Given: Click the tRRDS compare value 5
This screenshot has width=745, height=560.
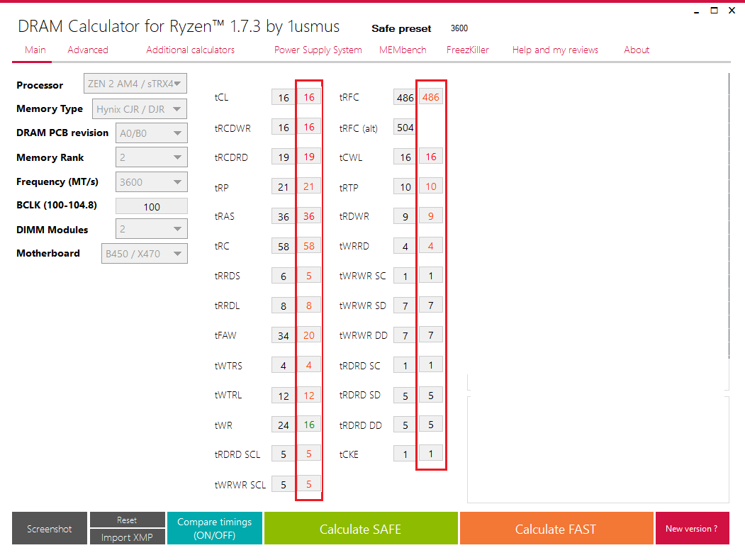Looking at the screenshot, I should point(309,276).
